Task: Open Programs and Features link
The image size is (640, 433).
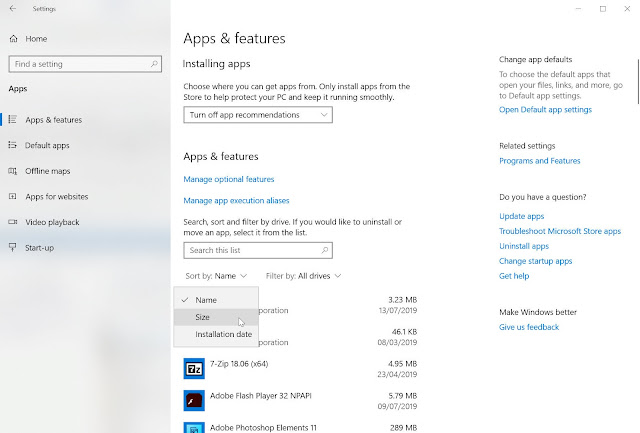Action: tap(539, 161)
